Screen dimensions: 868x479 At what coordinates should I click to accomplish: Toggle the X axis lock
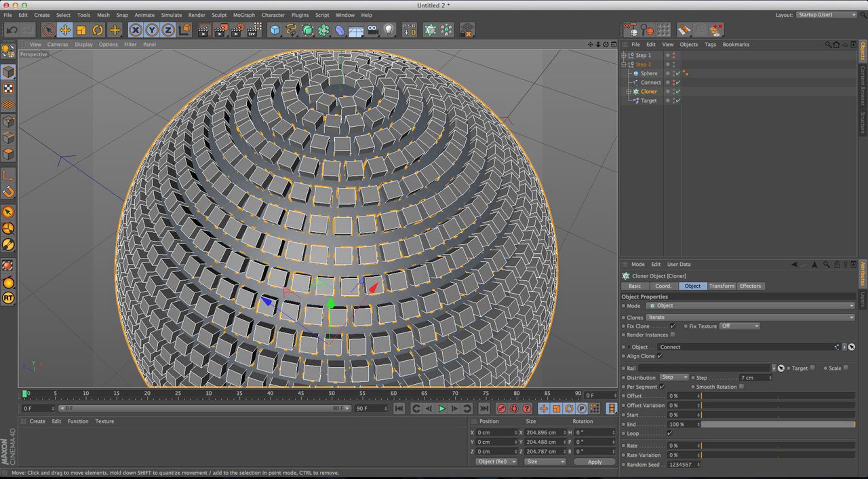[136, 30]
